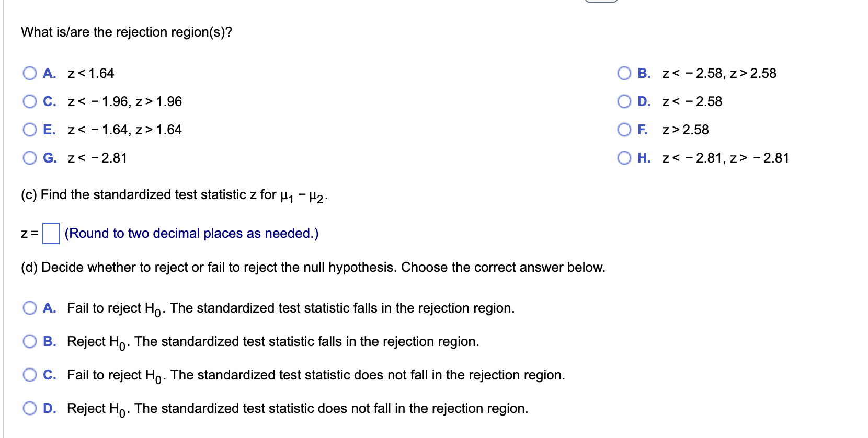Select rejection region option G, z < -2.81
This screenshot has height=438, width=868.
[30, 158]
